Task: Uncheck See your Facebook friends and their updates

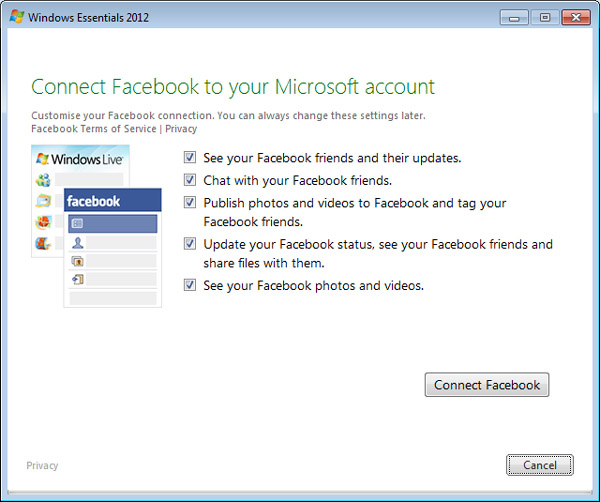Action: [190, 157]
